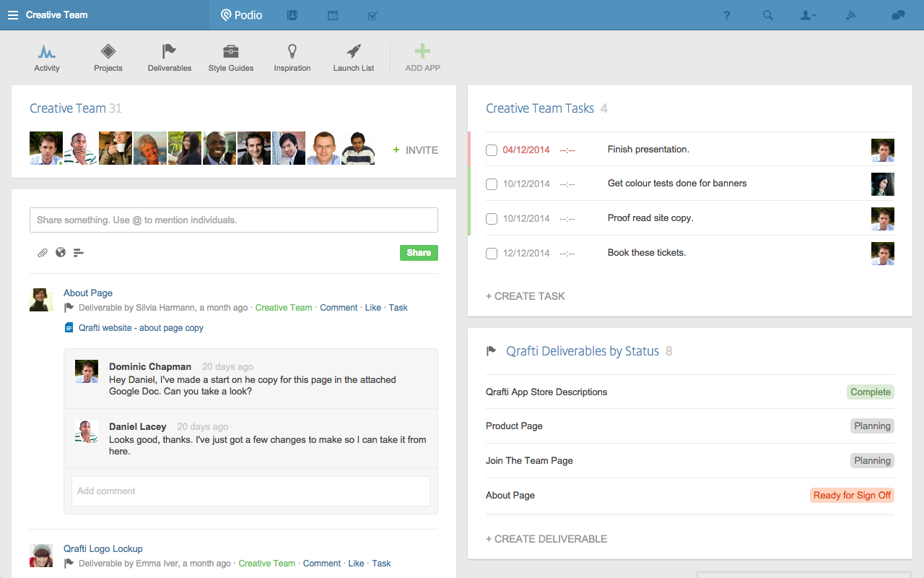Check off the Finish presentation task
The width and height of the screenshot is (924, 578).
pos(492,150)
